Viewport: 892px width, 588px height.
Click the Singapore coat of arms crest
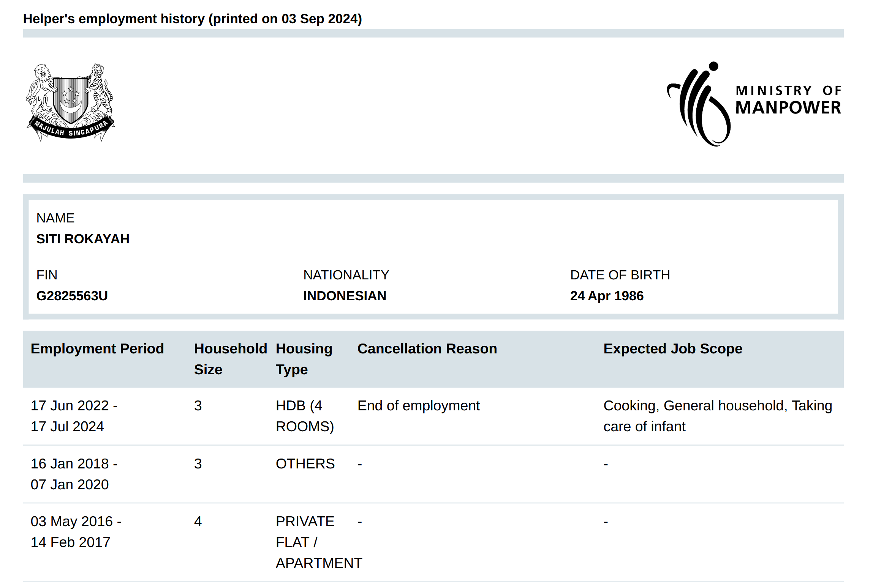(x=70, y=102)
